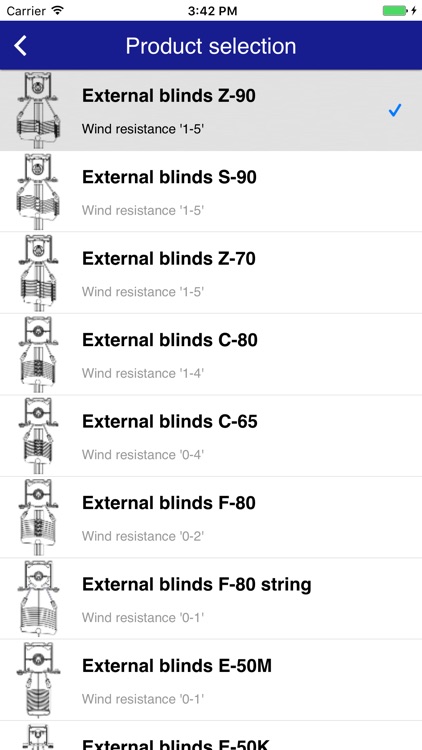Click the F-80 blind diagram icon

39,517
